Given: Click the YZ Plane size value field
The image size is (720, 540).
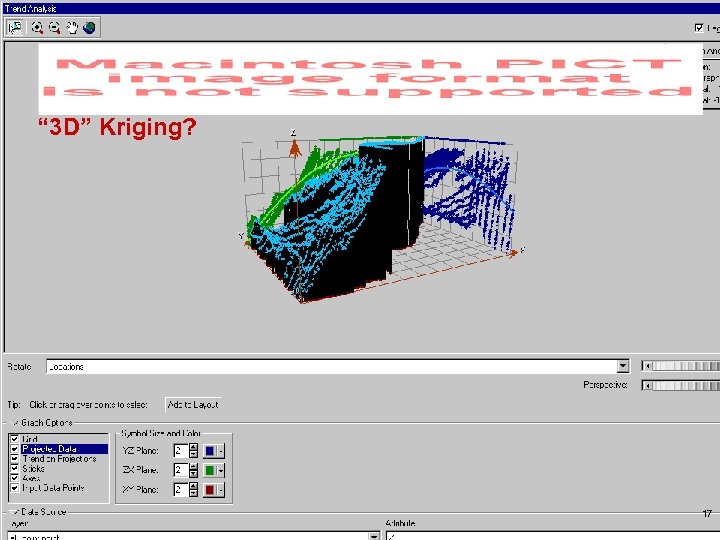Looking at the screenshot, I should point(181,451).
